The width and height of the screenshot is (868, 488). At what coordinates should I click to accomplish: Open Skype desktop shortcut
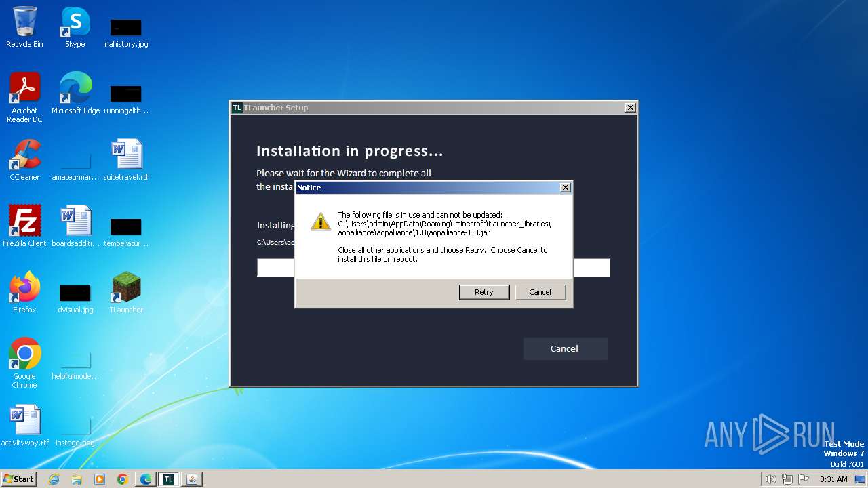[75, 27]
